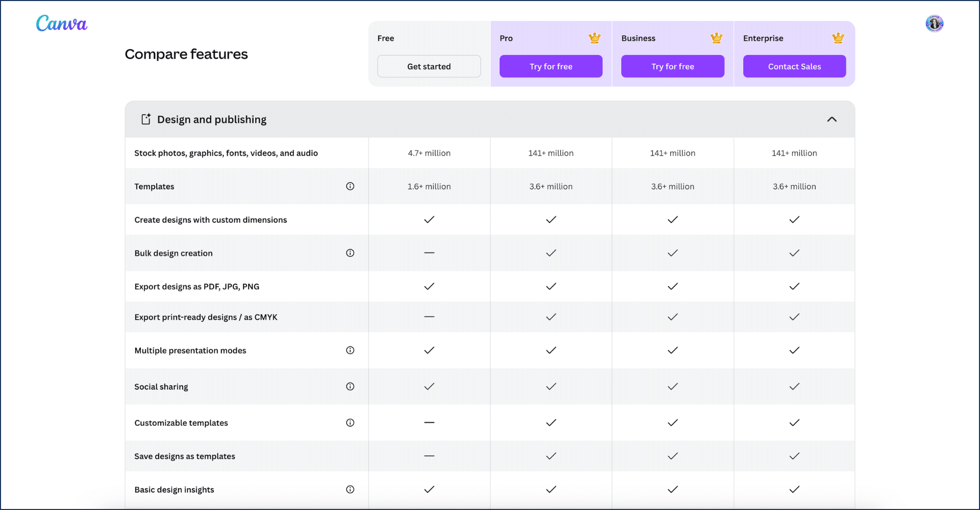This screenshot has height=510, width=980.
Task: Show Basic design insights info icon
Action: pos(350,490)
